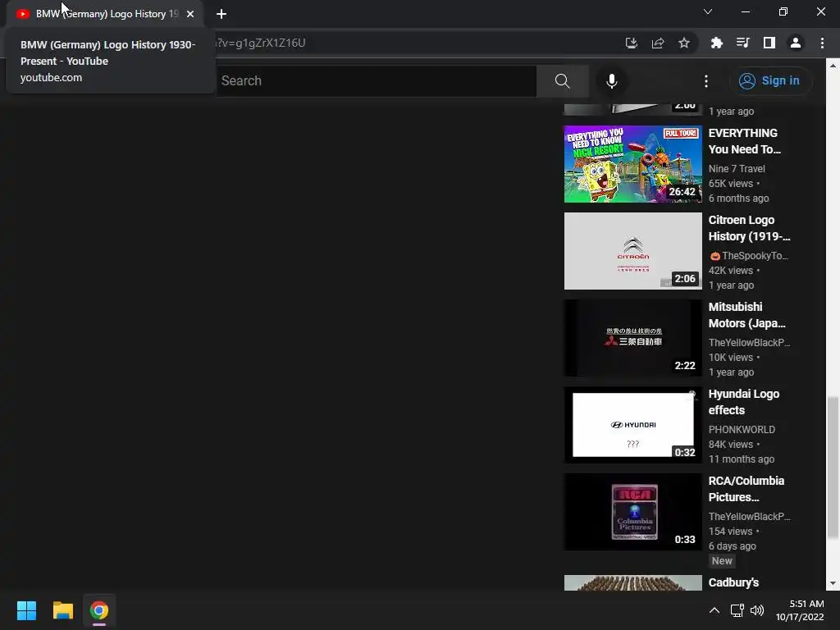Click the title 'RCA/Columbia Pictures...'
Viewport: 840px width, 630px height.
coord(746,489)
